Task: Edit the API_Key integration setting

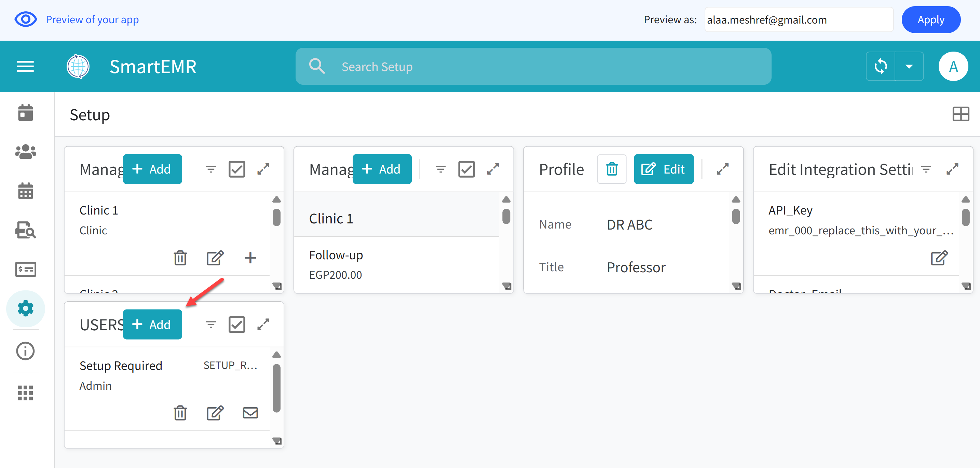Action: click(939, 258)
